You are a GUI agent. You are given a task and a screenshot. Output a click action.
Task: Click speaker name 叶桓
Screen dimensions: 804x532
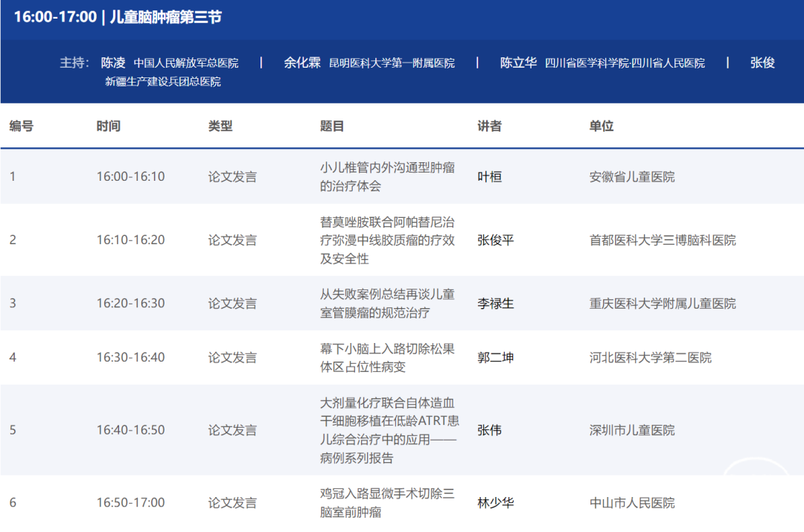489,177
